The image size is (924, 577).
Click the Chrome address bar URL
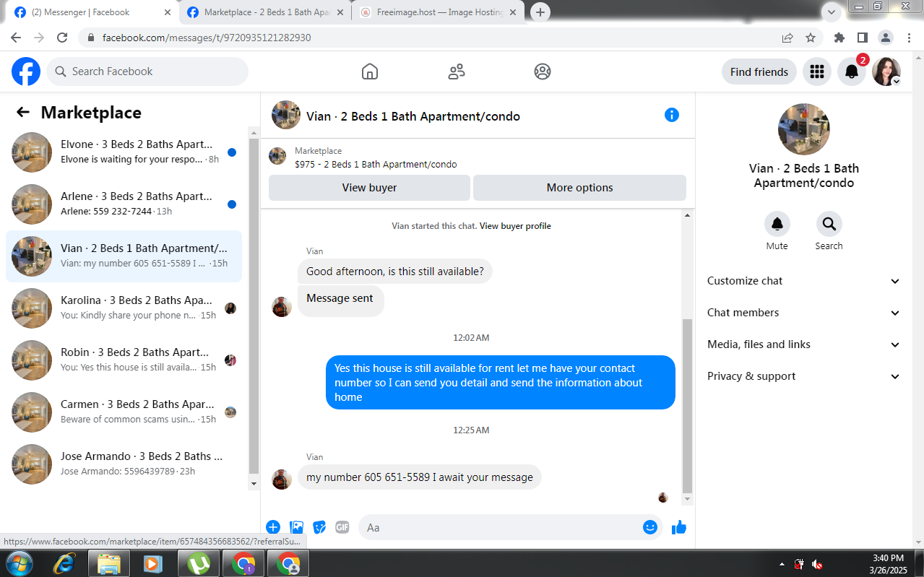[207, 38]
